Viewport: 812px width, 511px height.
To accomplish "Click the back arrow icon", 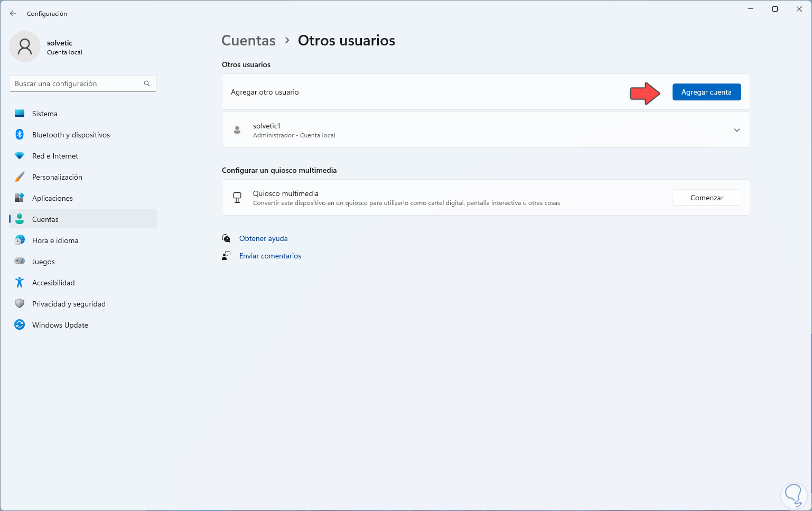I will point(13,14).
